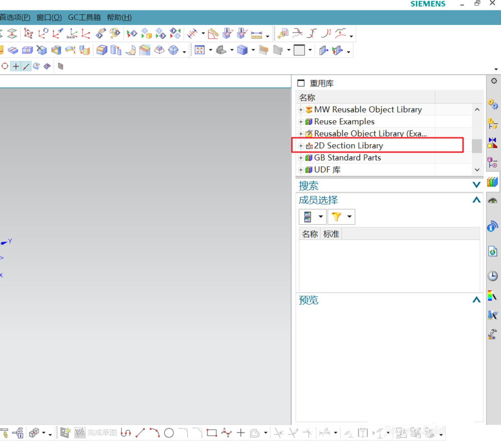Select the Studio Spline sketch tool
Screen dimensions: 501x448
point(226,433)
